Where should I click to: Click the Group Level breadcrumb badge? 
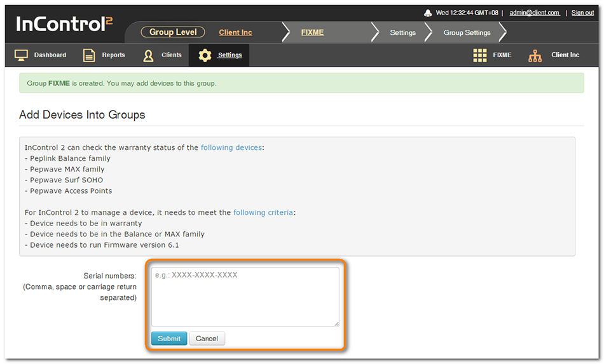point(173,32)
